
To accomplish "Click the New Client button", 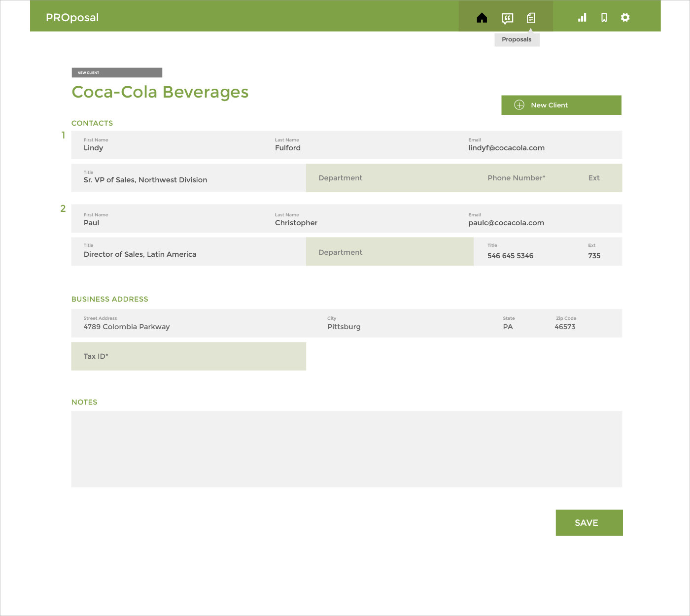I will click(x=561, y=105).
